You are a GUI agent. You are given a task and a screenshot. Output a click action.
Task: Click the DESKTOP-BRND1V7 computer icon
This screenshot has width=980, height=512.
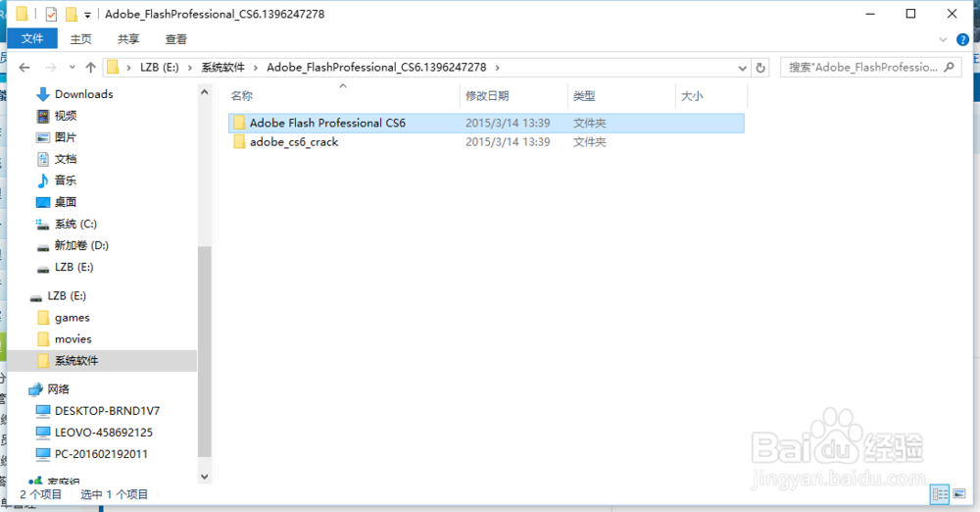pyautogui.click(x=42, y=411)
